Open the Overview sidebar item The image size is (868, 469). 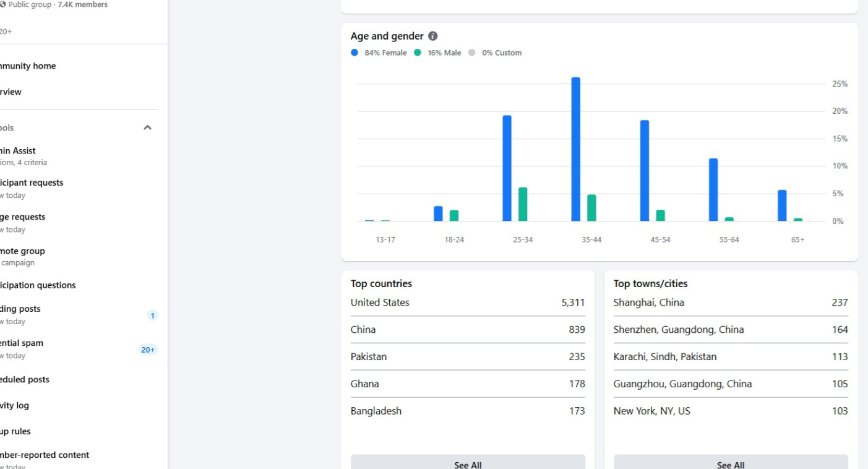click(11, 92)
